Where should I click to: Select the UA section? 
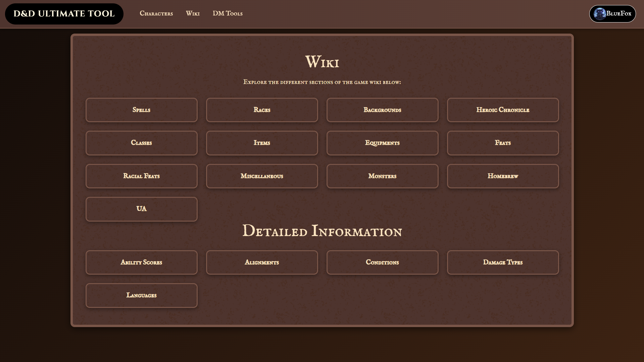pyautogui.click(x=141, y=209)
